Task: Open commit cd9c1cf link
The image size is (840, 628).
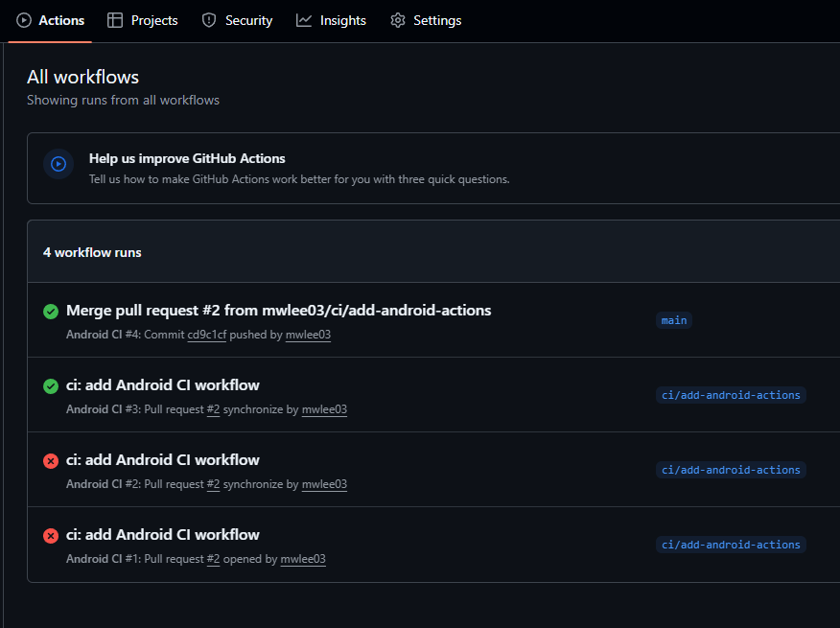Action: click(207, 335)
